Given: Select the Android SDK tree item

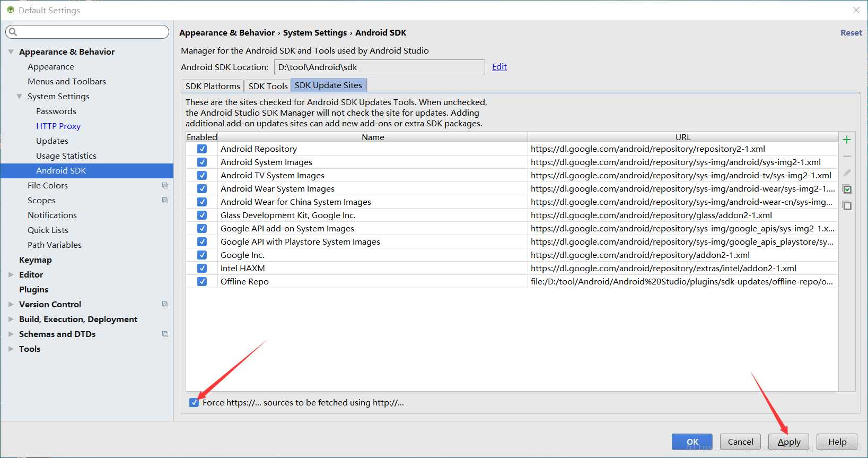Looking at the screenshot, I should (x=87, y=171).
